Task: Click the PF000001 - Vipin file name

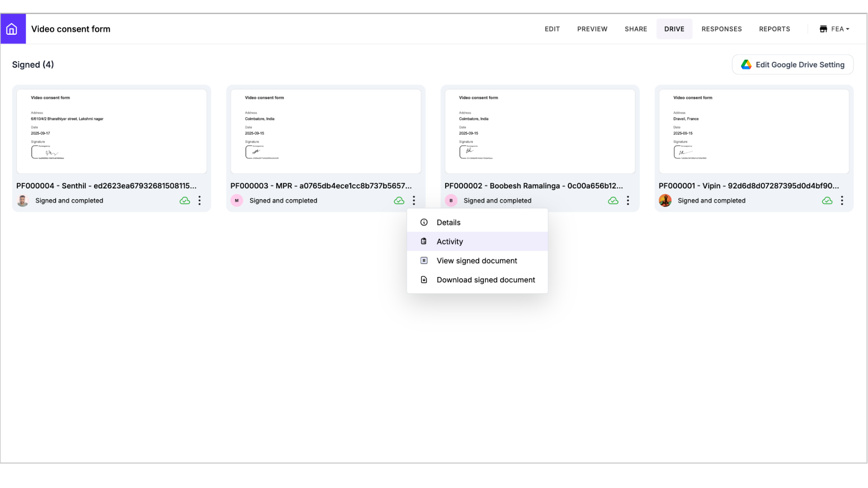Action: (x=749, y=186)
